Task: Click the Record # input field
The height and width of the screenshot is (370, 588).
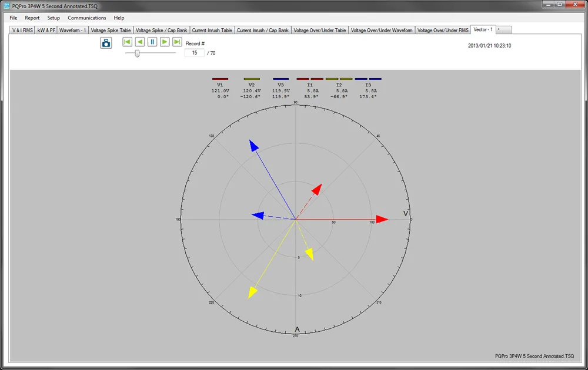Action: click(x=194, y=53)
